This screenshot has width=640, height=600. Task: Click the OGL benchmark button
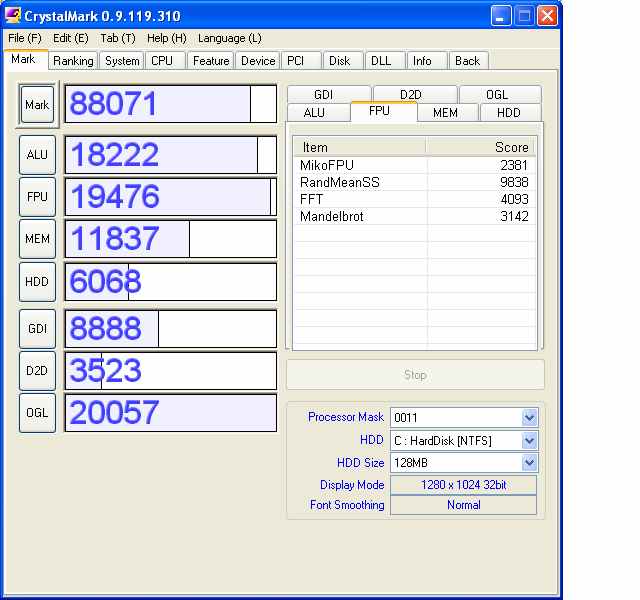click(37, 413)
